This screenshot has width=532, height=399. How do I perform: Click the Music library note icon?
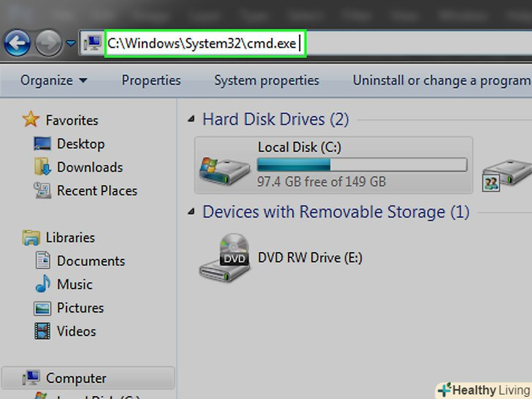click(43, 284)
